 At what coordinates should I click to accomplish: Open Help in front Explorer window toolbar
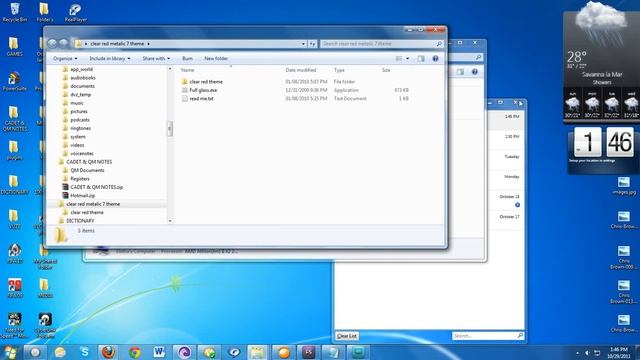436,59
